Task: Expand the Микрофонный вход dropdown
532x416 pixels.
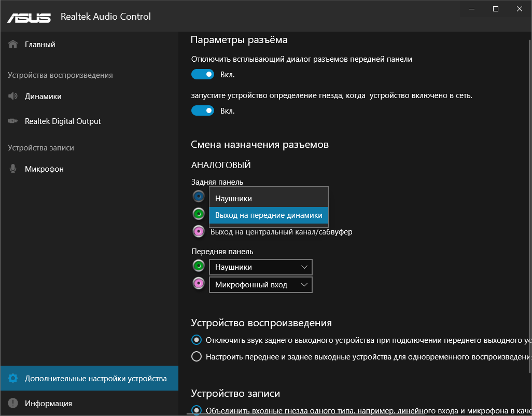Action: pos(260,285)
